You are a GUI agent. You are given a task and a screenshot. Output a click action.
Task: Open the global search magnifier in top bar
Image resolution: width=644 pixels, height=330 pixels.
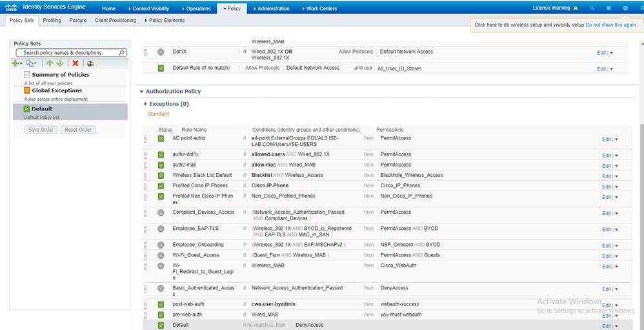tap(592, 8)
